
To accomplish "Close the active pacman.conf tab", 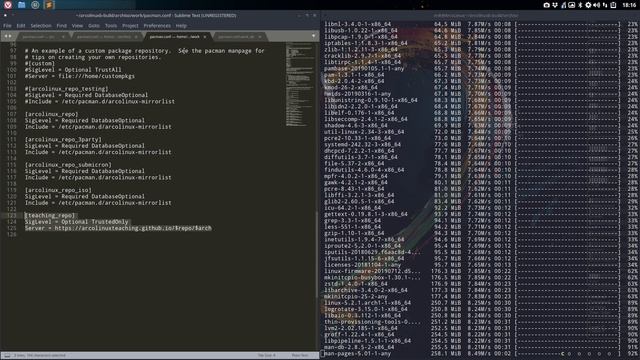I will pyautogui.click(x=205, y=37).
